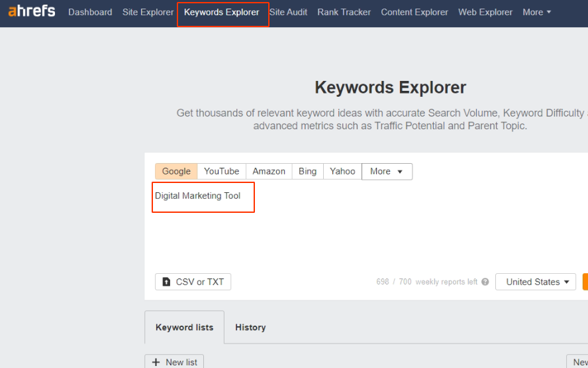Open Site Audit tool
The height and width of the screenshot is (368, 588).
[289, 12]
